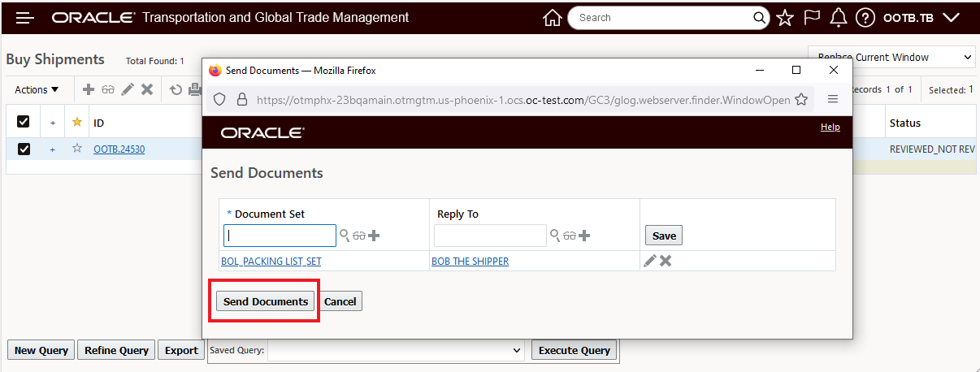Viewport: 980px width, 372px height.
Task: Click the plus icon next to Reply To
Action: click(x=584, y=236)
